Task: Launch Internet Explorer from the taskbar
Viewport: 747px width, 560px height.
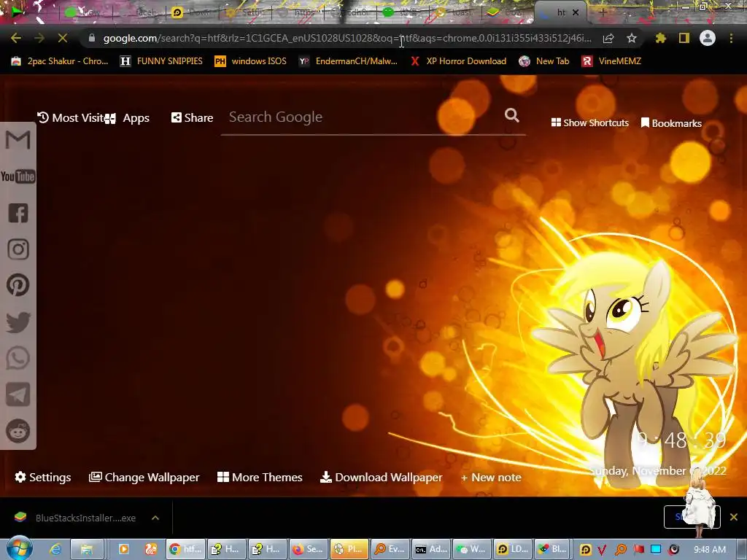Action: pyautogui.click(x=55, y=549)
